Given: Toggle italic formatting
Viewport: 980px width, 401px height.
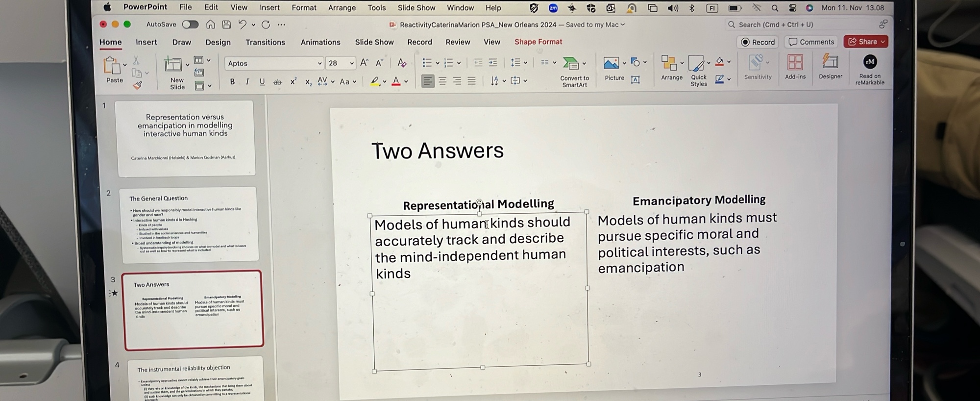Looking at the screenshot, I should coord(247,82).
